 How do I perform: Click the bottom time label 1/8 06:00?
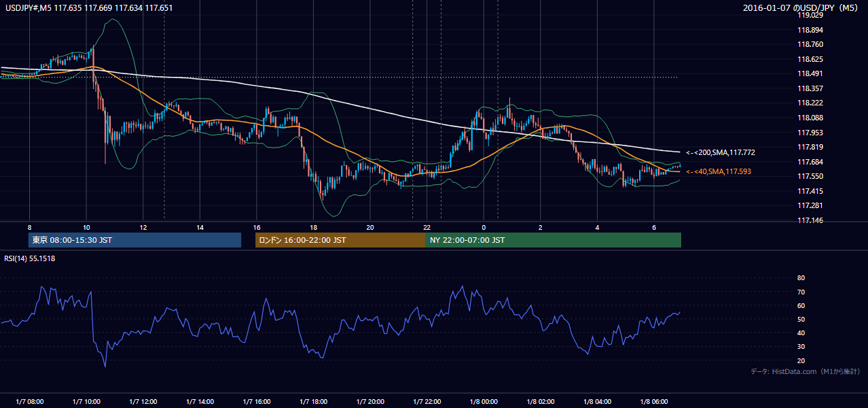[x=654, y=401]
